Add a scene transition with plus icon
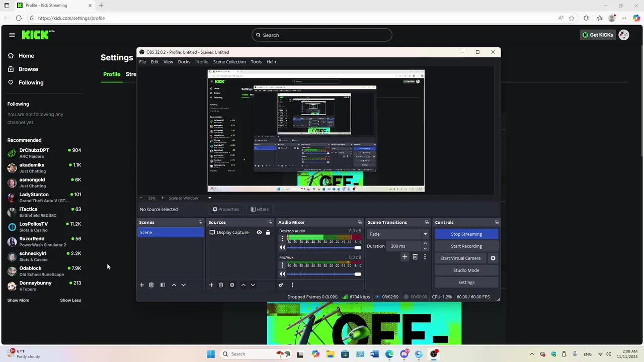 (405, 257)
